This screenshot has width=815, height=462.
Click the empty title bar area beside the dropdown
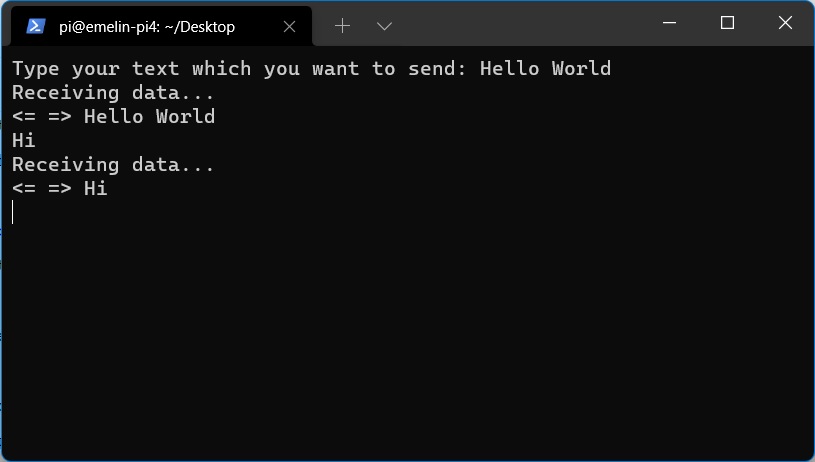click(520, 24)
